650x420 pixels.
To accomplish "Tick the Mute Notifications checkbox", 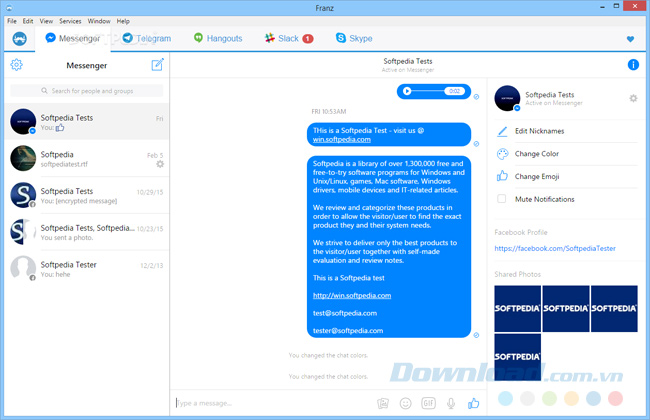I will (502, 199).
